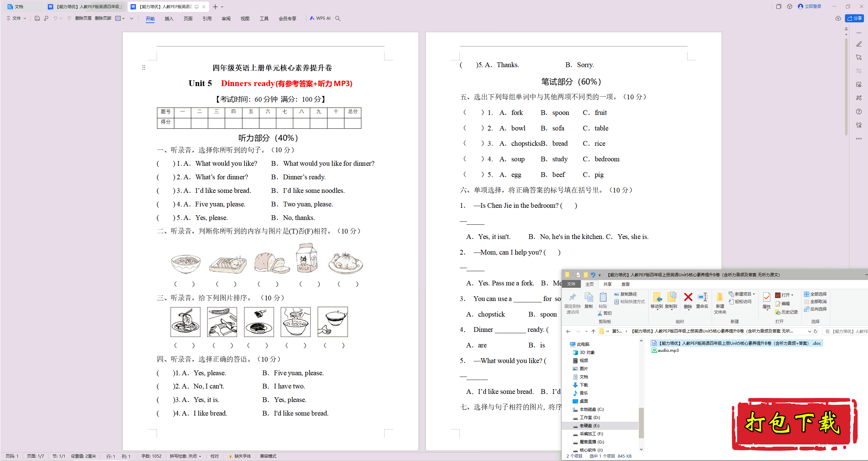Select the pen annotation tool in sidebar
Image resolution: width=868 pixels, height=461 pixels.
(x=859, y=44)
